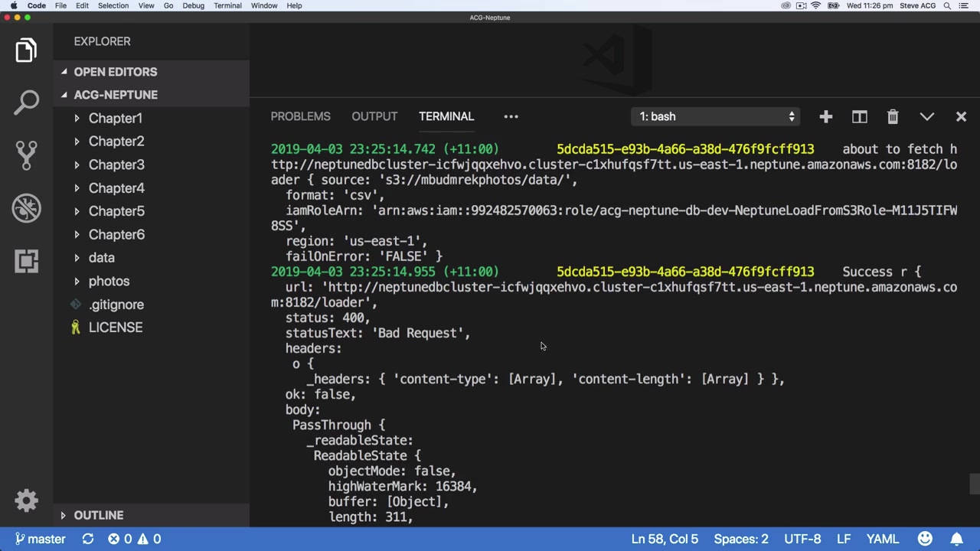Open the feedback smiley in status bar
Image resolution: width=980 pixels, height=551 pixels.
[925, 539]
